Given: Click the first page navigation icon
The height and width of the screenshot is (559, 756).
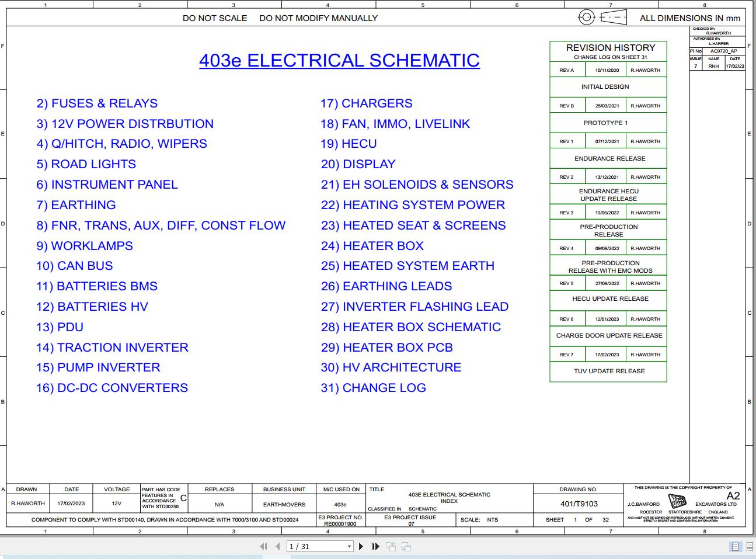Looking at the screenshot, I should (x=263, y=546).
